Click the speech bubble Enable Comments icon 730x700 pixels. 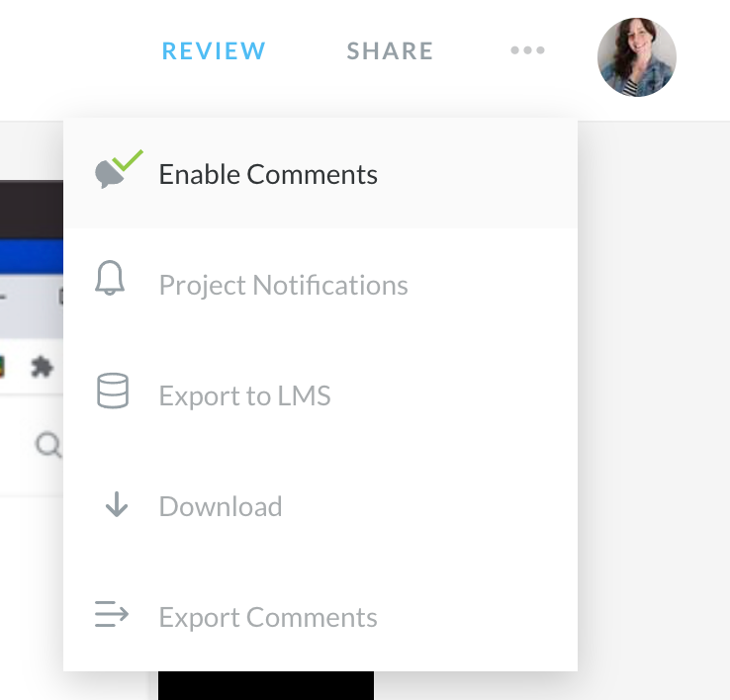[114, 174]
